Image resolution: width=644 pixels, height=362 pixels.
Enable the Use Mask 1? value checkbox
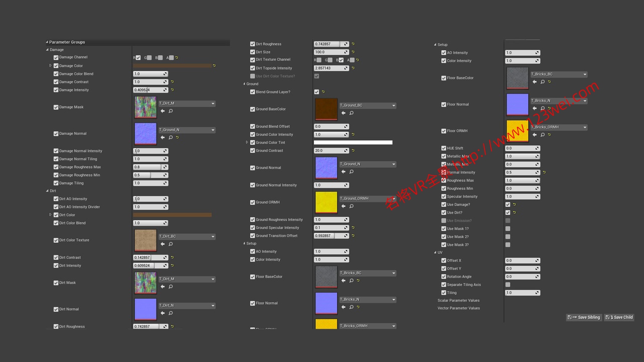pos(508,229)
